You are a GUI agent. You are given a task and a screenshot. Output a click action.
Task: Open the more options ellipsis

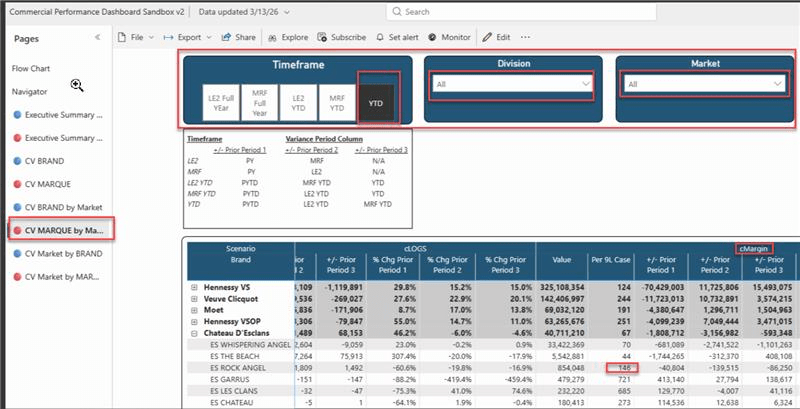tap(525, 37)
